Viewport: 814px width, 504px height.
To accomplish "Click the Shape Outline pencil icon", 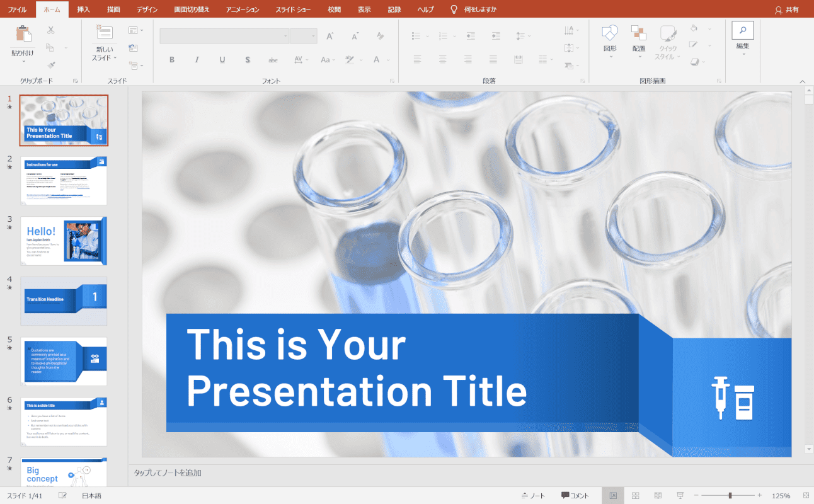I will 694,45.
